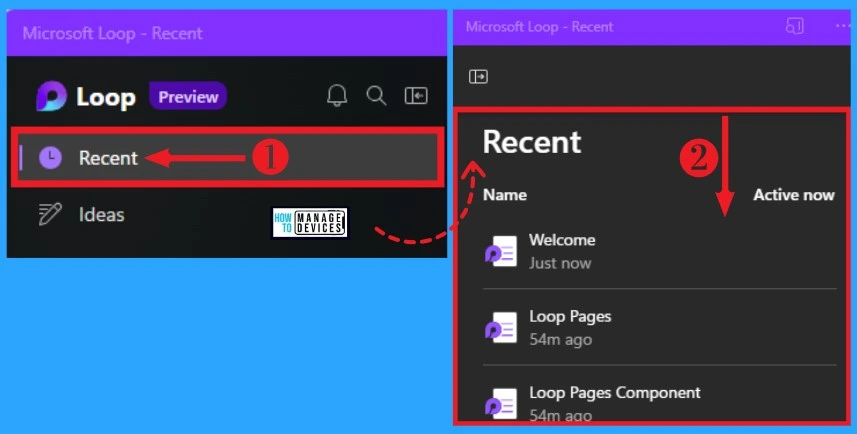Click the Welcome page icon

pyautogui.click(x=501, y=251)
